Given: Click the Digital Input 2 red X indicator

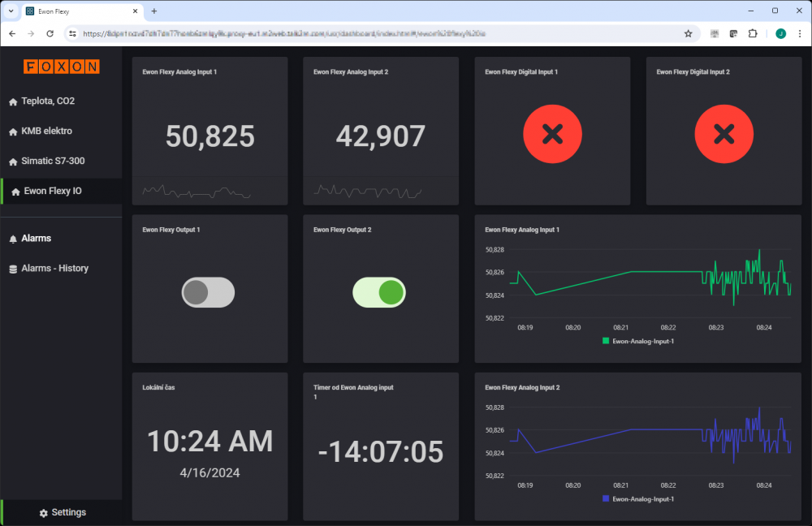Looking at the screenshot, I should point(724,134).
